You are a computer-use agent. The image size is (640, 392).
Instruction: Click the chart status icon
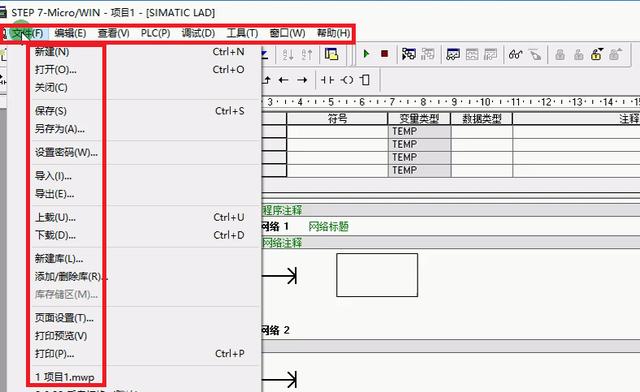click(453, 54)
